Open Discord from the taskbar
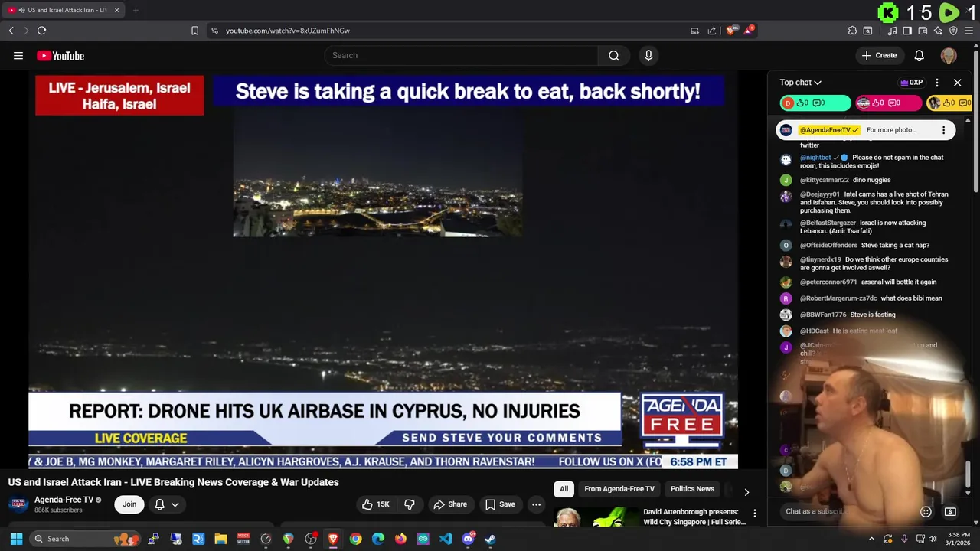980x551 pixels. pos(468,539)
